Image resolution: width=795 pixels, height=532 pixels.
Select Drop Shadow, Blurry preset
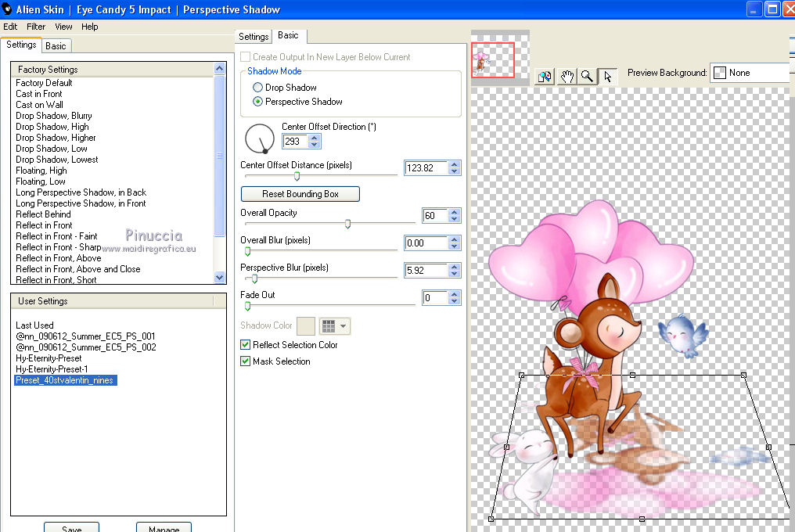coord(54,116)
